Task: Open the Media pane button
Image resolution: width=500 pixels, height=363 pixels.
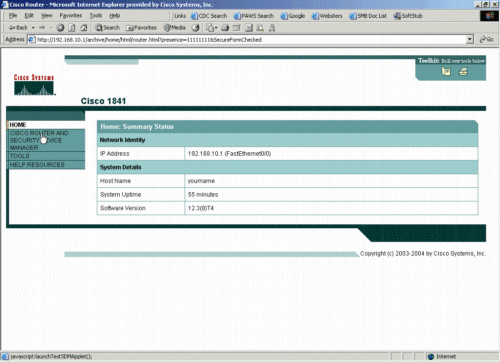Action: 174,28
